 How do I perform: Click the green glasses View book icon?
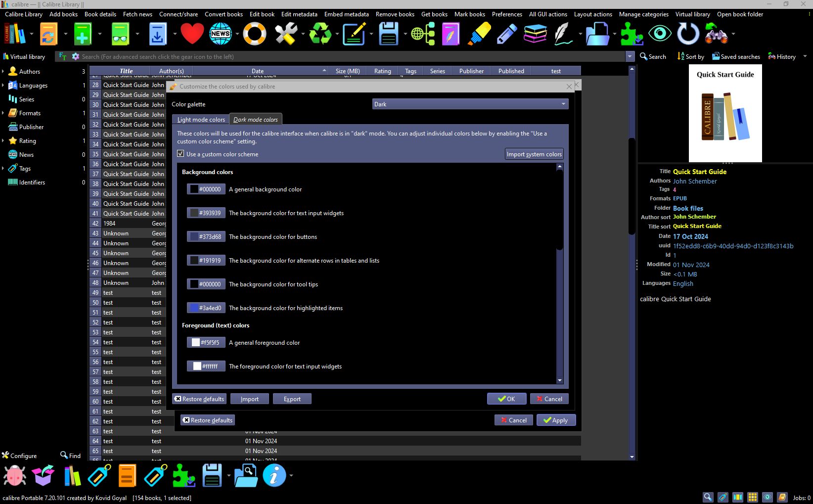121,34
